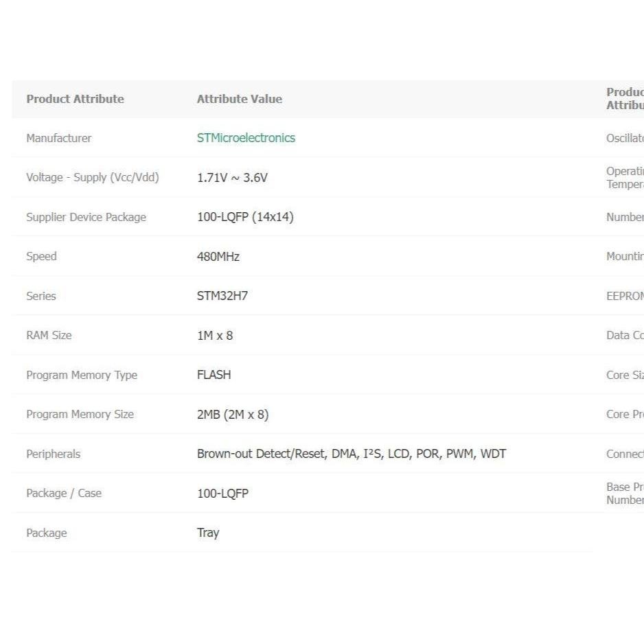Select the "Manufacturer" attribute label

coord(59,138)
